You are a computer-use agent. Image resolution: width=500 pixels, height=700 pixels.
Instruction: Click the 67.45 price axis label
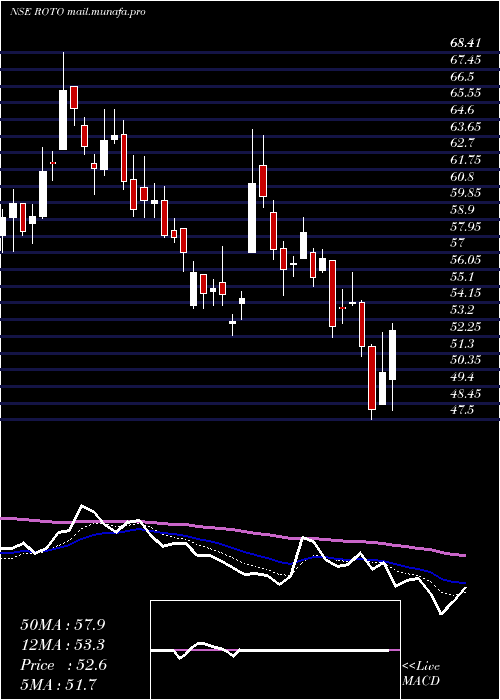click(x=466, y=60)
